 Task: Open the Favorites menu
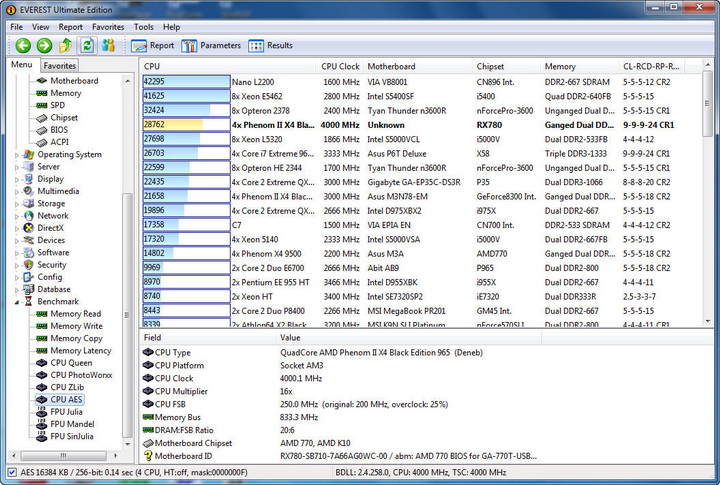point(108,27)
